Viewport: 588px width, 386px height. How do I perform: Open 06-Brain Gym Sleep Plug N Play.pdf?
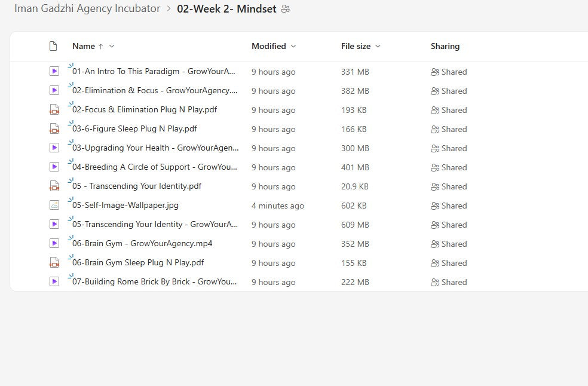click(138, 263)
